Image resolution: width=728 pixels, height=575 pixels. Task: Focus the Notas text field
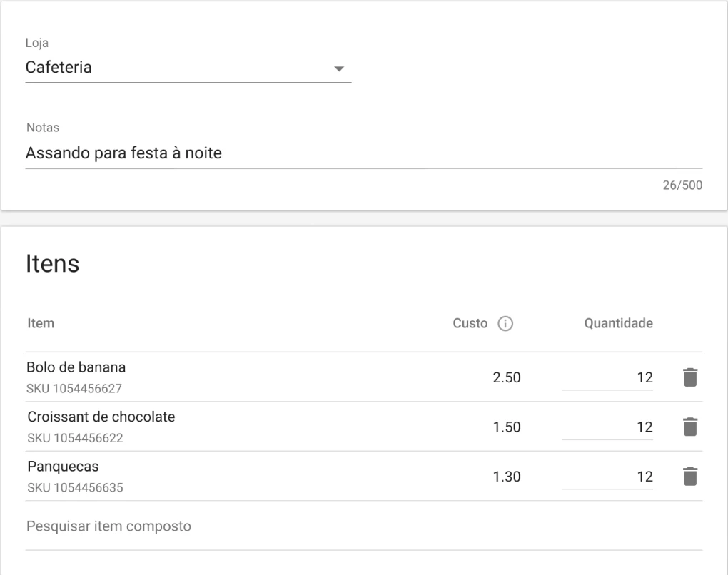363,153
